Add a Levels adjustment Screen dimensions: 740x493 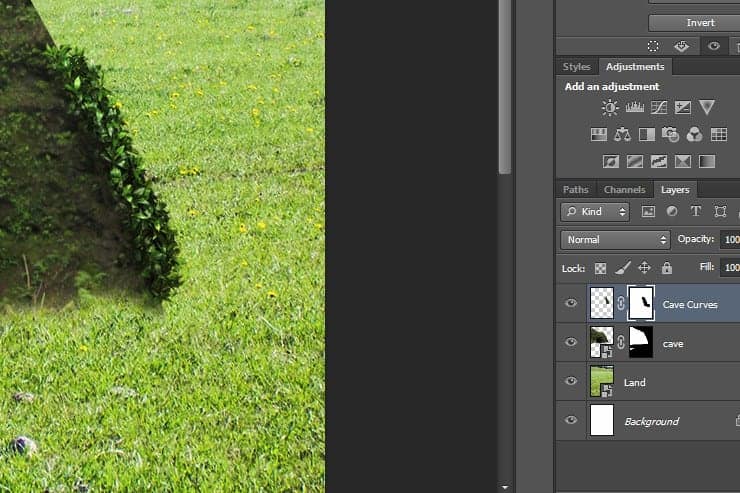[x=634, y=108]
